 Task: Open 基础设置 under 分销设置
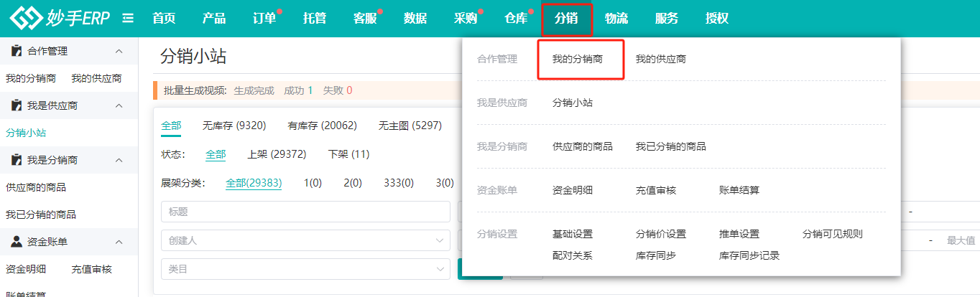click(573, 234)
